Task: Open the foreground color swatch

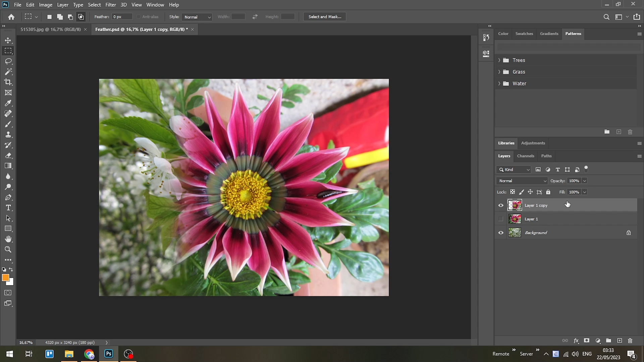Action: tap(6, 278)
